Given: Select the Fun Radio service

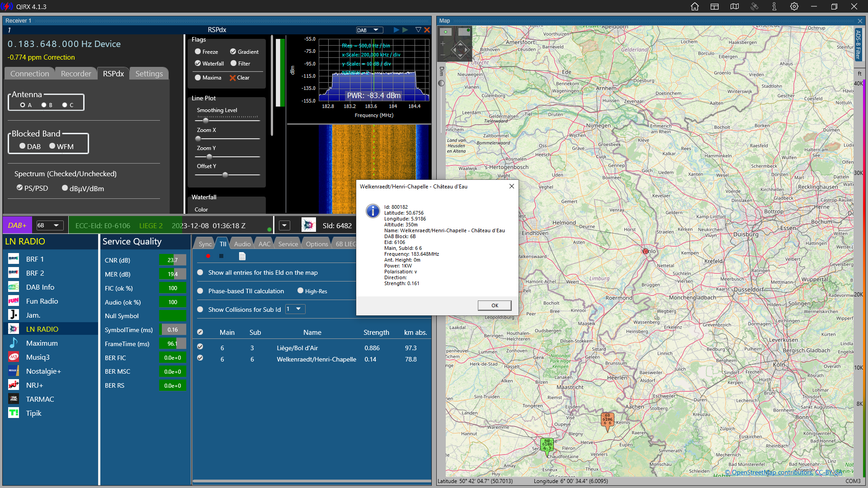Looking at the screenshot, I should pos(42,301).
